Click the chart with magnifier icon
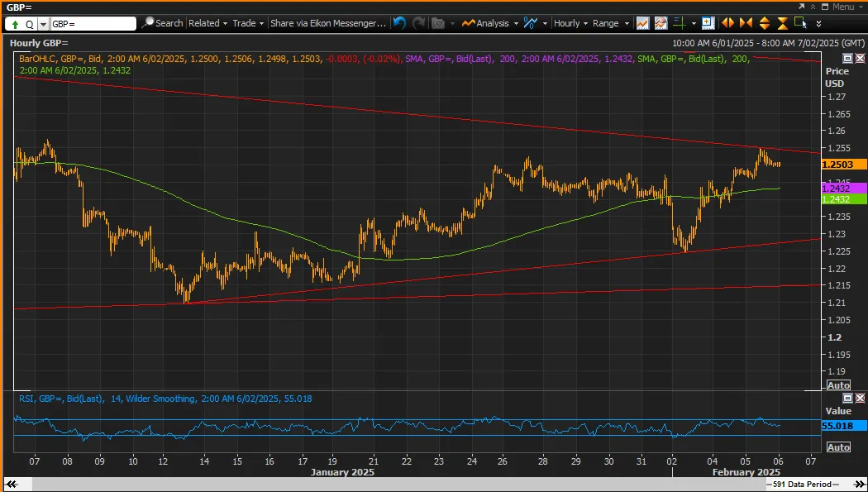868x492 pixels. click(x=661, y=23)
